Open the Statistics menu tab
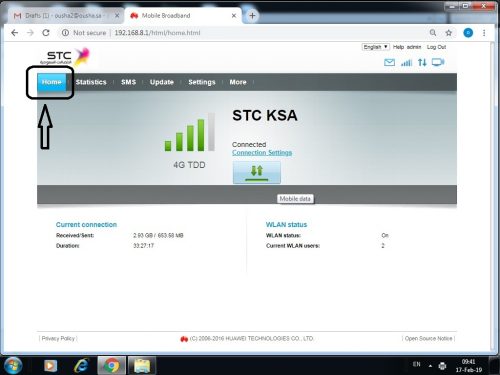Image resolution: width=500 pixels, height=375 pixels. (x=91, y=82)
